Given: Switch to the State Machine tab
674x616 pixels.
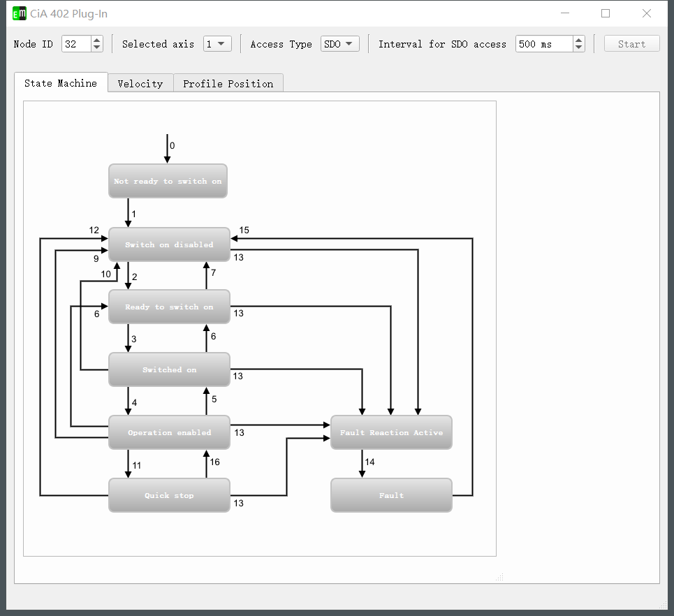Looking at the screenshot, I should point(61,83).
